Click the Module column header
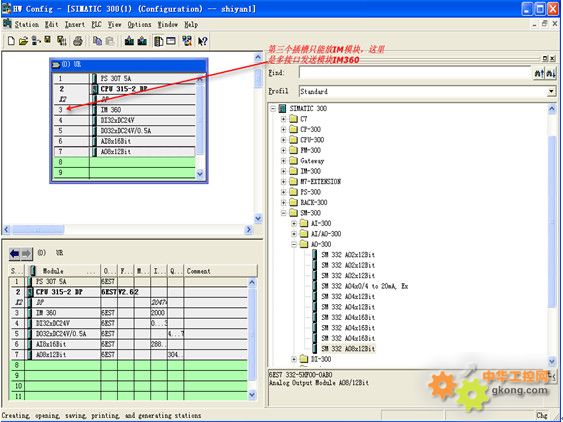 click(63, 271)
